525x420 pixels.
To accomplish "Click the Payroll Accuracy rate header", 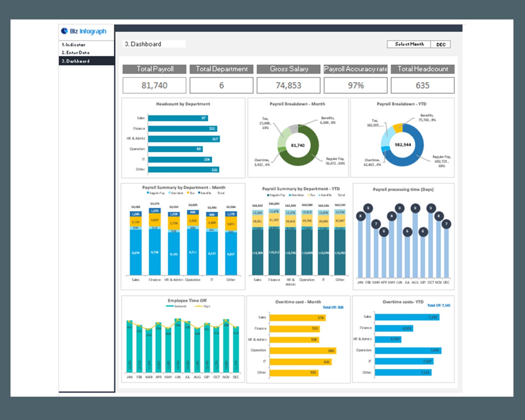I will pyautogui.click(x=355, y=69).
